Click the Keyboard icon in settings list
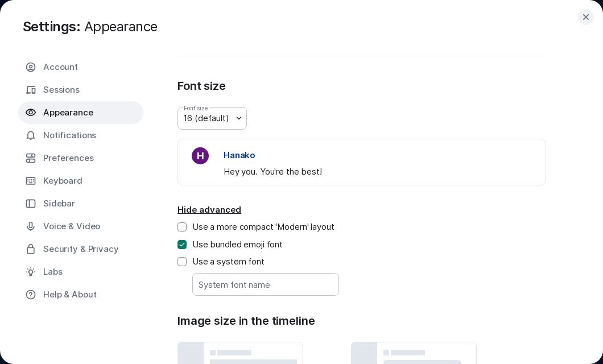This screenshot has height=364, width=603. [31, 181]
